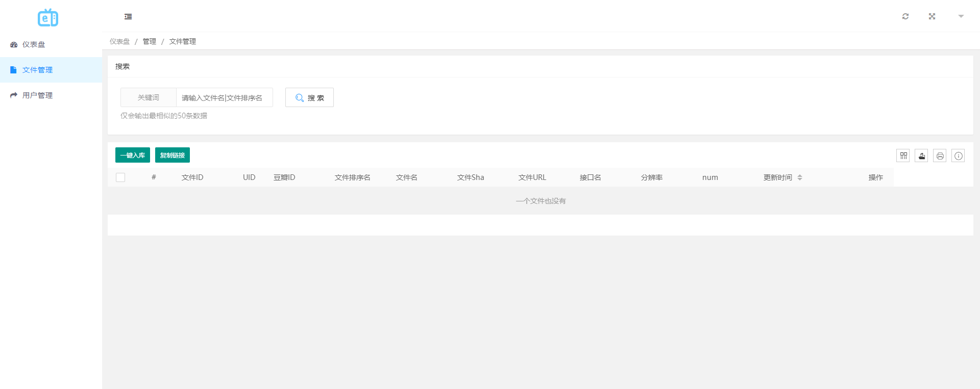
Task: Select 文件管理 in the sidebar
Action: pyautogui.click(x=37, y=70)
